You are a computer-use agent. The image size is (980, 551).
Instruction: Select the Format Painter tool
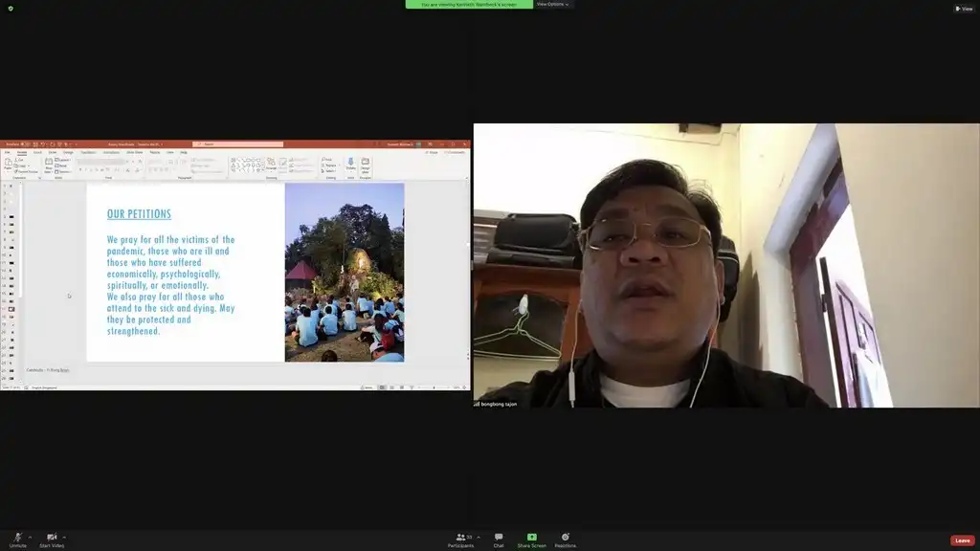click(x=26, y=171)
